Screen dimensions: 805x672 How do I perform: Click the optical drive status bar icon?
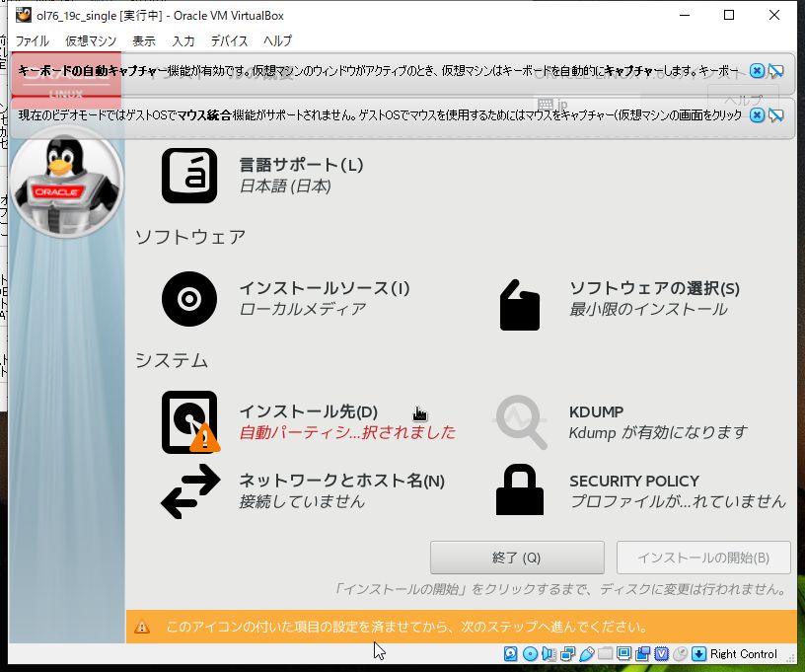(530, 653)
